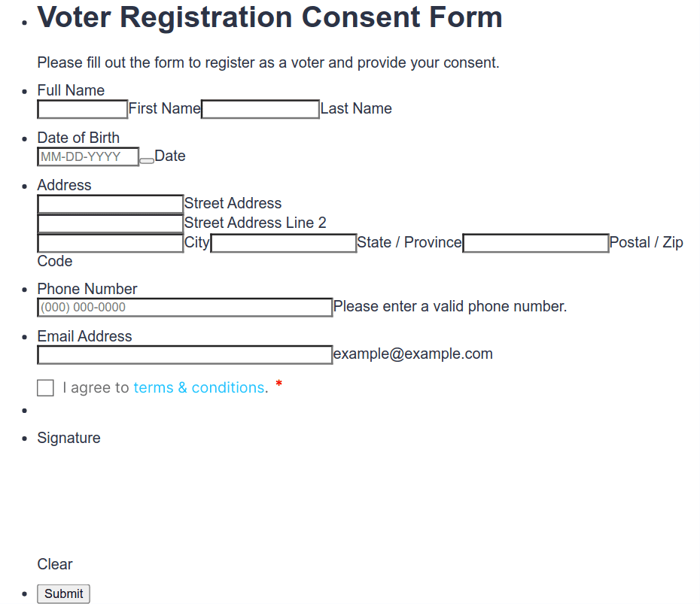
Task: Click the Last Name input field
Action: point(260,110)
